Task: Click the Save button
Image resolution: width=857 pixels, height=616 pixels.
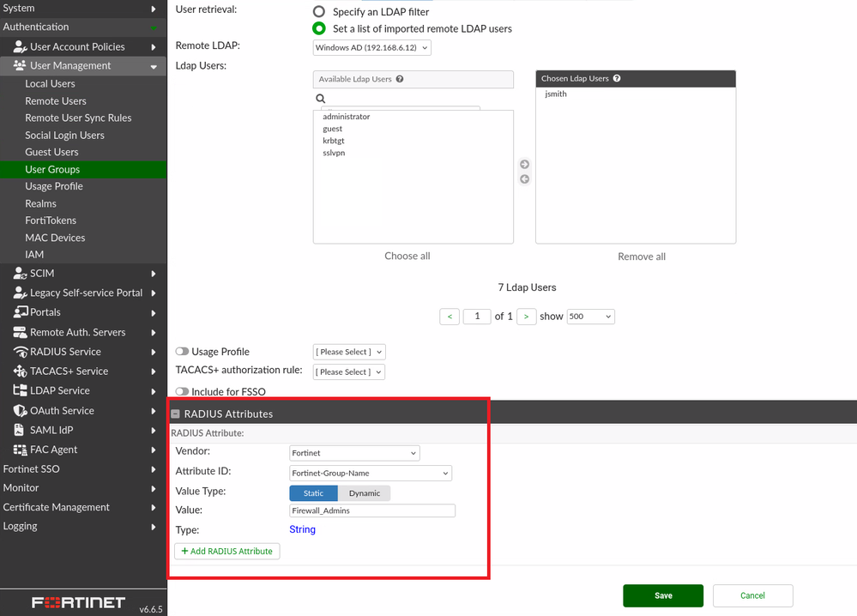Action: coord(663,595)
